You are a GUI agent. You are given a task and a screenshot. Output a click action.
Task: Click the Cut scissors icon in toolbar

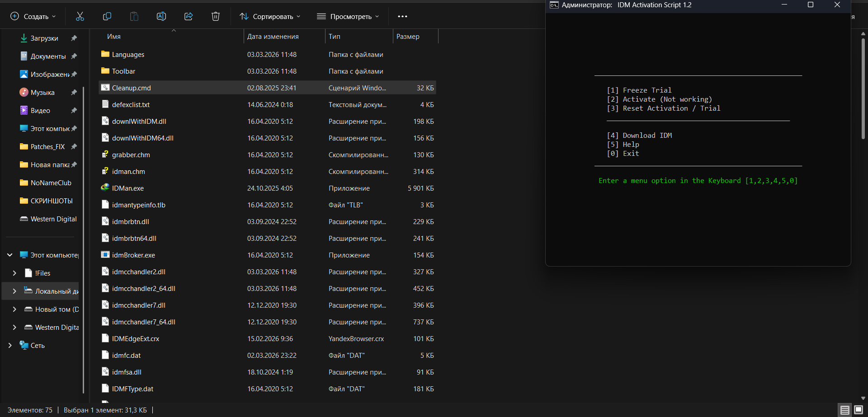point(80,16)
